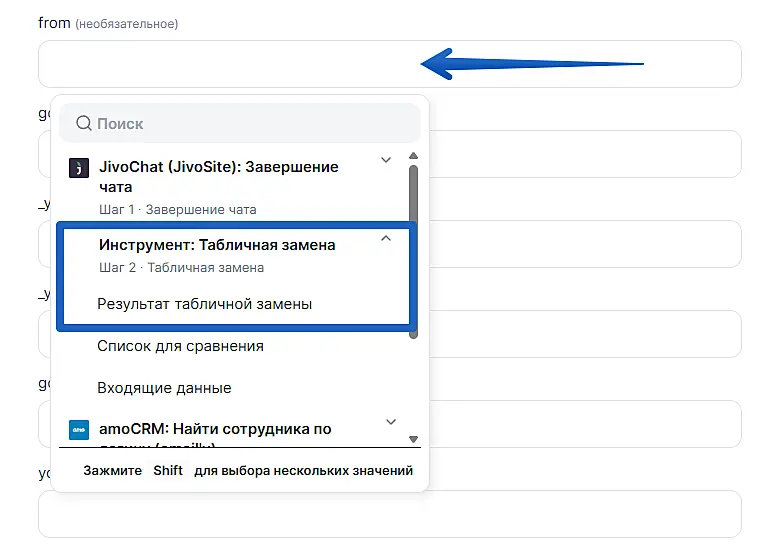Click the JivoChat app icon
The width and height of the screenshot is (782, 550).
tap(79, 168)
